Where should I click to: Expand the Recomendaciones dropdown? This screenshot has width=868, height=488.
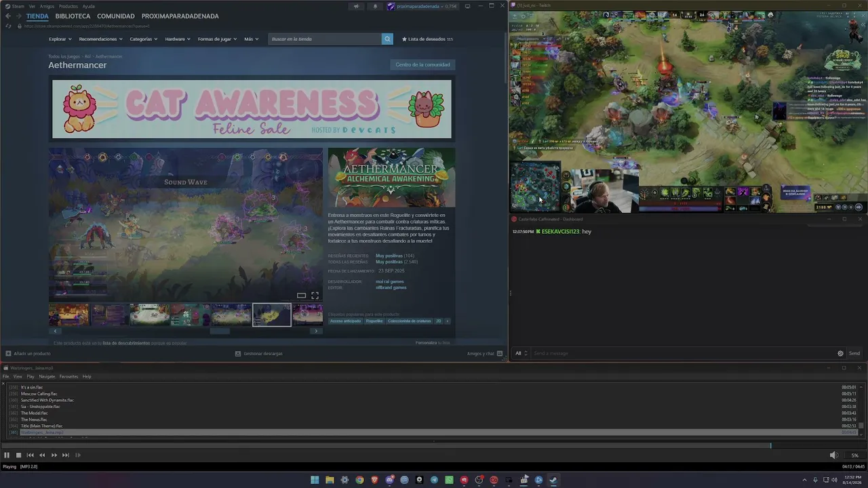[x=100, y=39]
